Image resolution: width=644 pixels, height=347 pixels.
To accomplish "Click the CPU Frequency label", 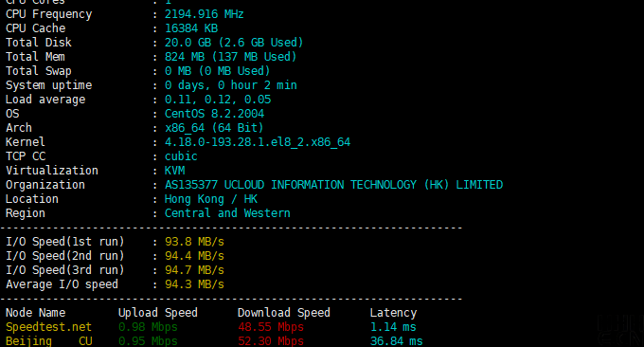I will point(49,14).
